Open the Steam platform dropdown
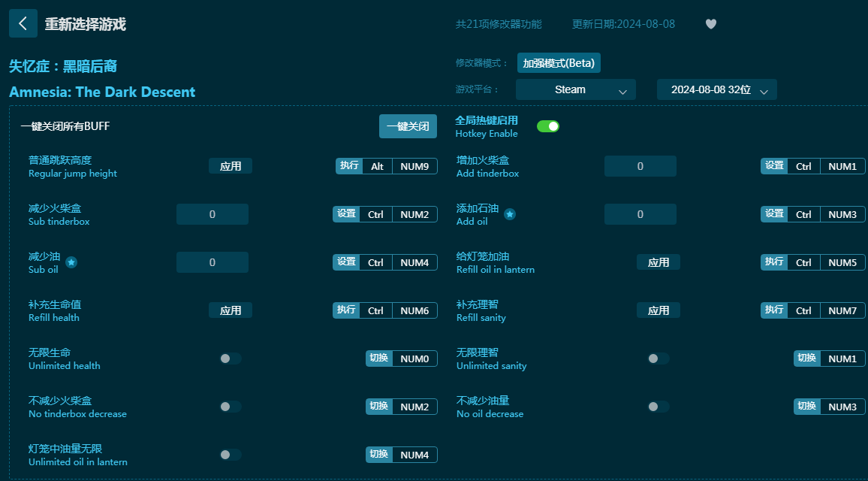This screenshot has width=868, height=481. [576, 89]
